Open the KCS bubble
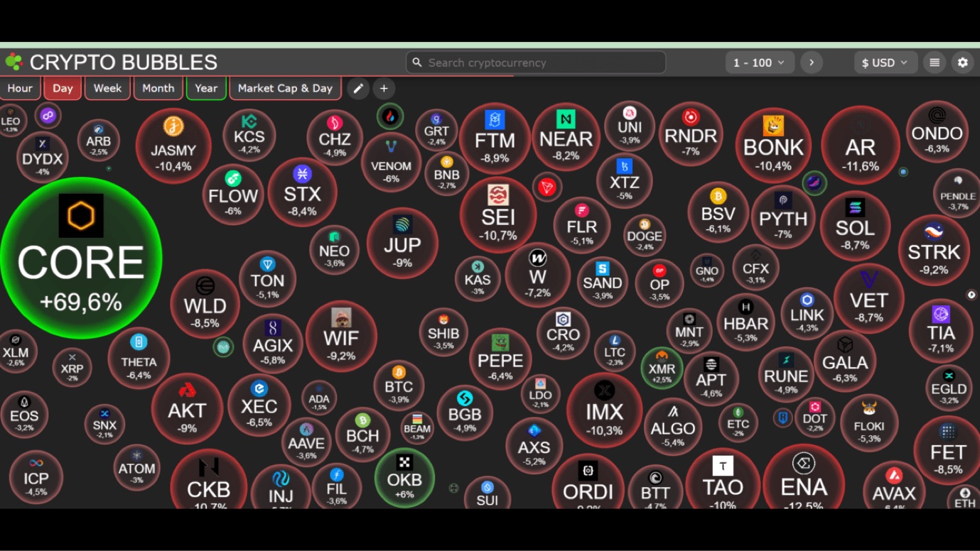980x551 pixels. click(249, 136)
